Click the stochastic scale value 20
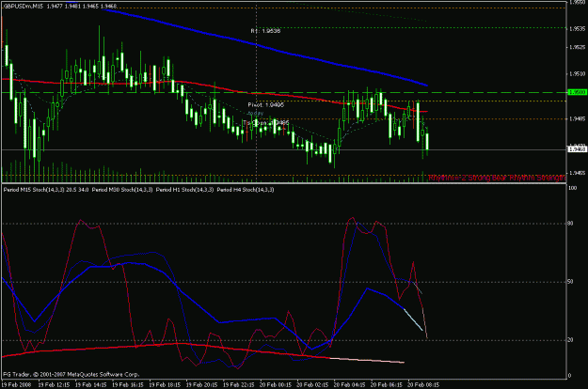Image resolution: width=588 pixels, height=389 pixels. pyautogui.click(x=571, y=340)
